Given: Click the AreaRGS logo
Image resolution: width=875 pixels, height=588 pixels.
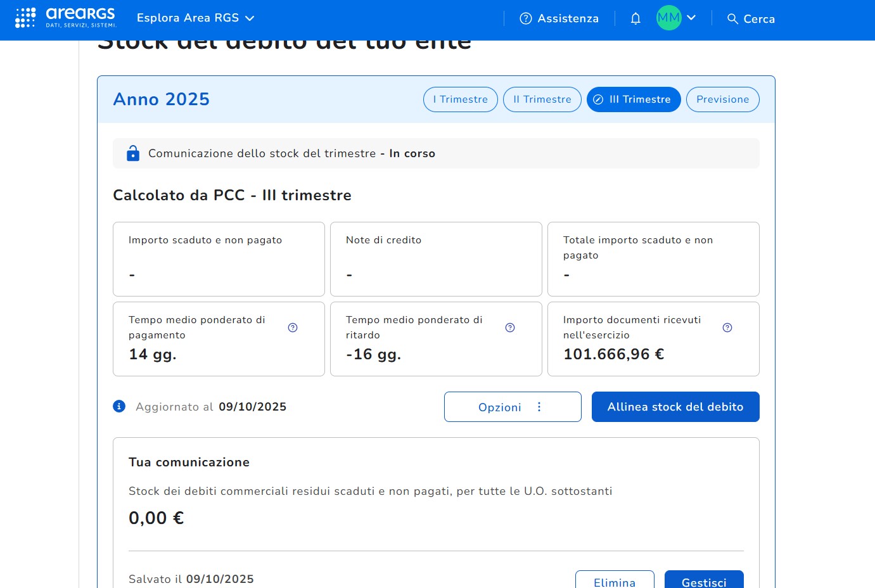Looking at the screenshot, I should (x=80, y=18).
